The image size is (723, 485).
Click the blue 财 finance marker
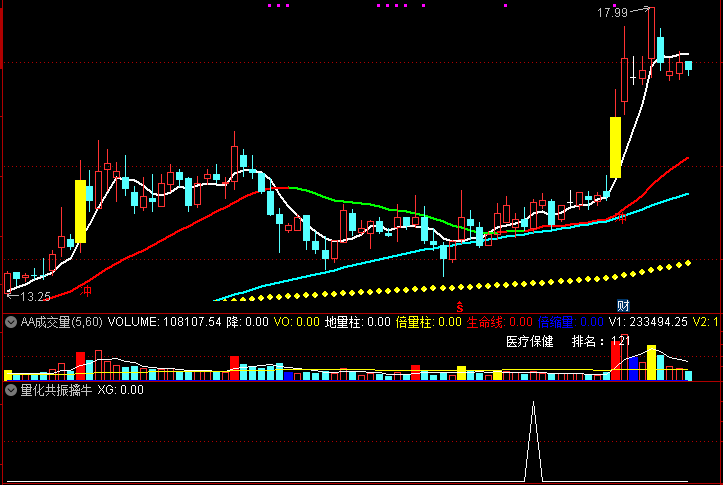(x=623, y=306)
